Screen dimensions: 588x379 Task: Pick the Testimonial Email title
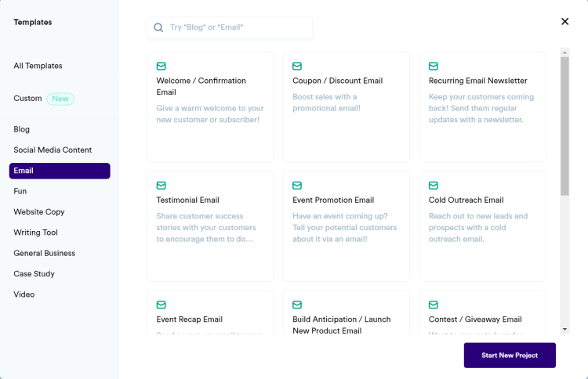187,200
